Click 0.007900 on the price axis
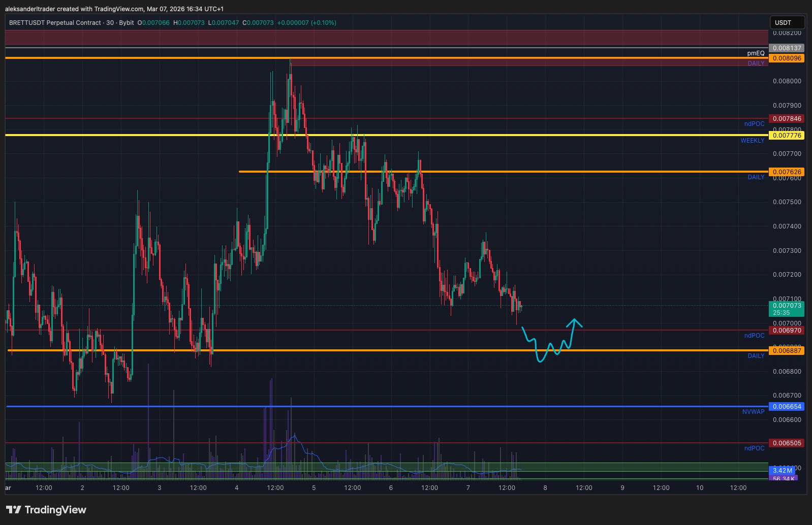Image resolution: width=812 pixels, height=525 pixels. point(787,106)
